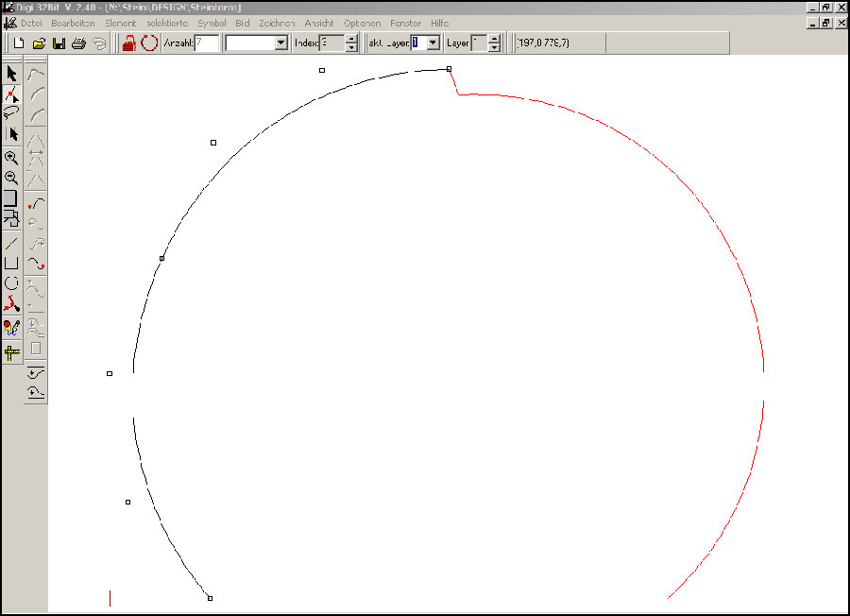The height and width of the screenshot is (616, 850).
Task: Open the empty combo box beside Anzahl
Action: point(280,43)
